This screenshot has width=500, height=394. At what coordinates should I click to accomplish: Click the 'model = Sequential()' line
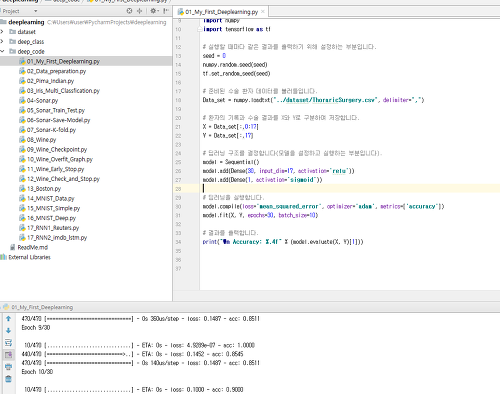point(231,162)
